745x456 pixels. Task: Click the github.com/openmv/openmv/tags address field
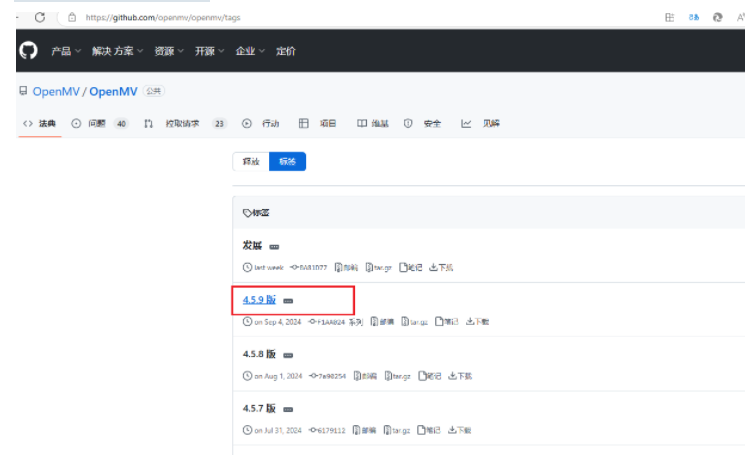[163, 18]
